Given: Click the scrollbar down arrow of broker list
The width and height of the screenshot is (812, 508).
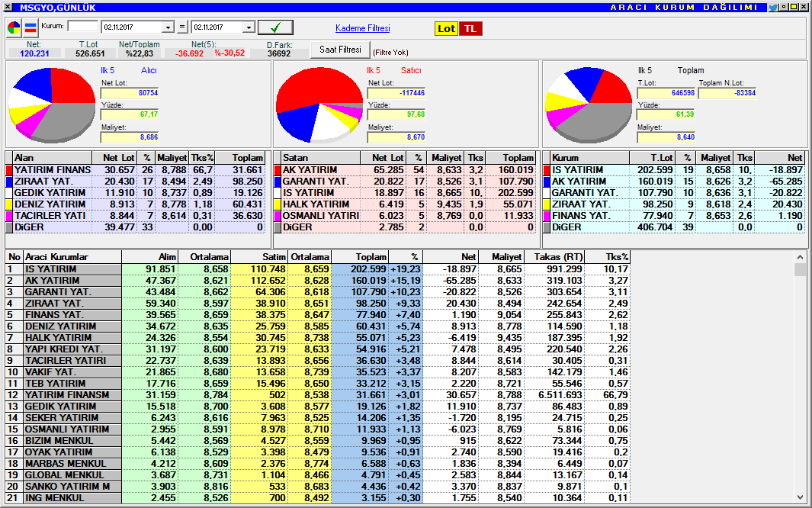Looking at the screenshot, I should [800, 497].
